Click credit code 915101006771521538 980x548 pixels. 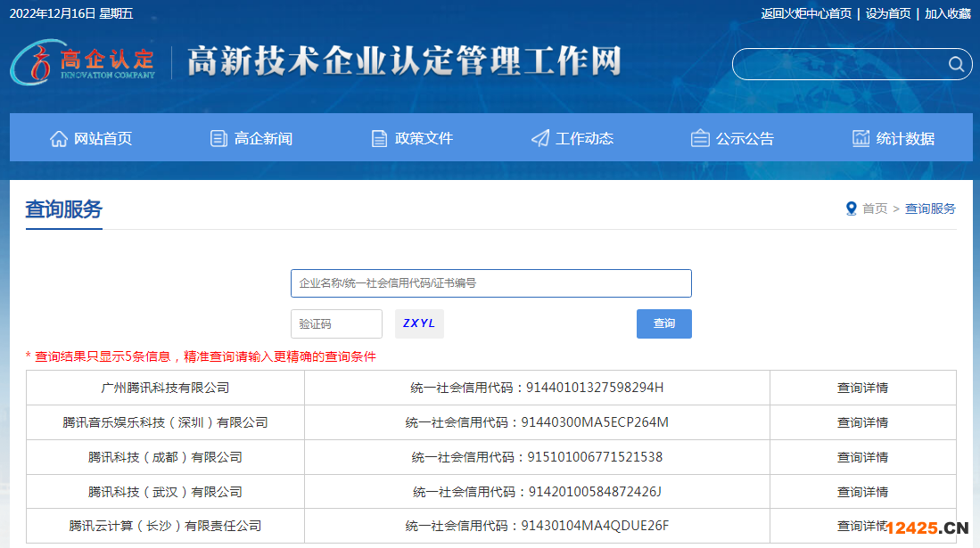click(x=595, y=457)
